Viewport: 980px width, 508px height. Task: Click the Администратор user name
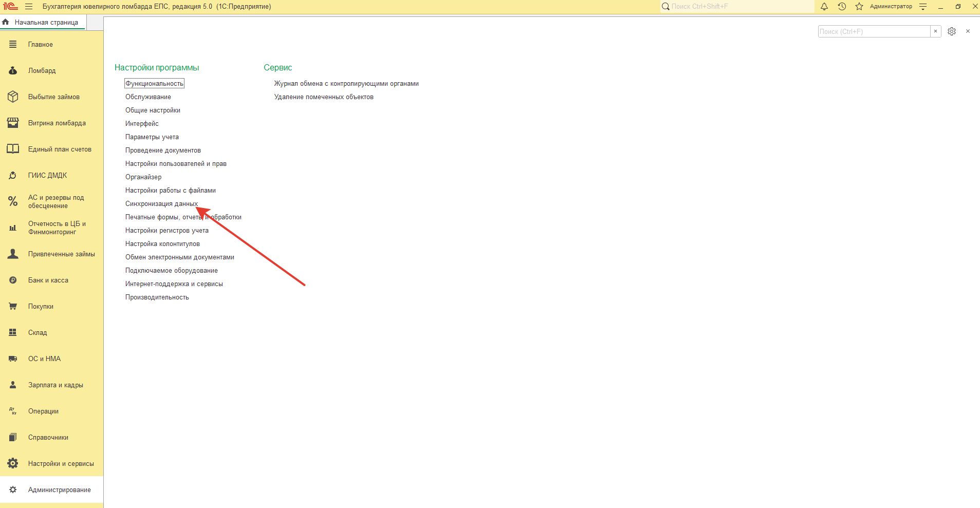tap(891, 7)
